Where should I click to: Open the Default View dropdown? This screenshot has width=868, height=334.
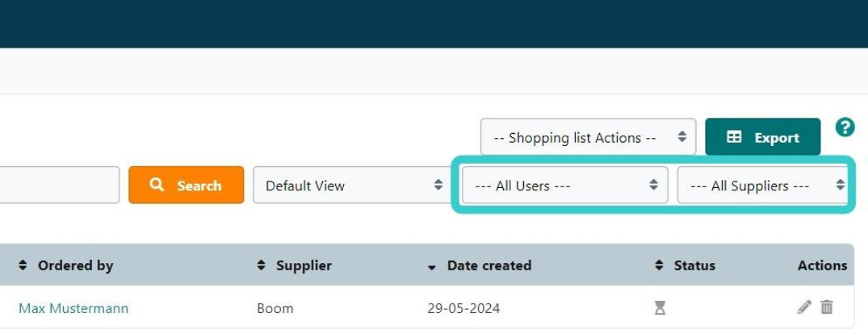point(354,185)
